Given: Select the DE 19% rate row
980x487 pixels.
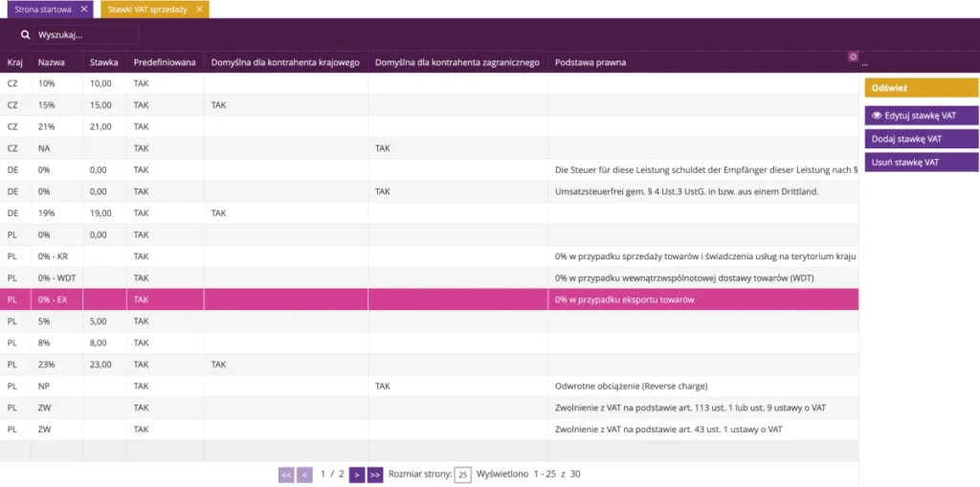Looking at the screenshot, I should (430, 213).
